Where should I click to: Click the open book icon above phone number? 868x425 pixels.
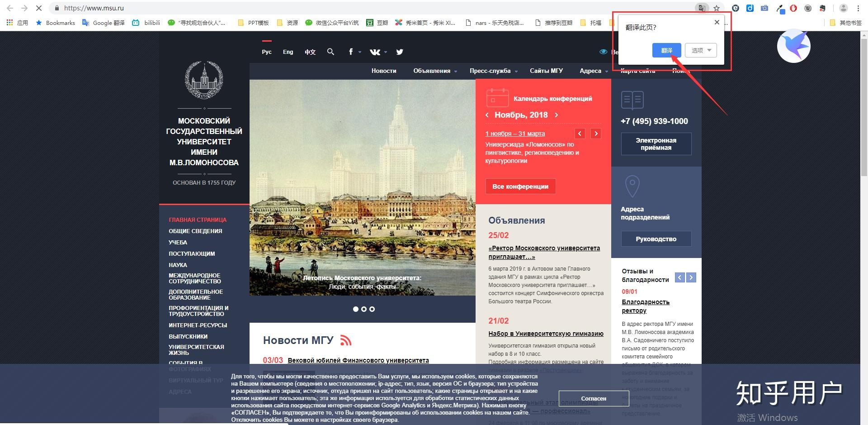632,100
